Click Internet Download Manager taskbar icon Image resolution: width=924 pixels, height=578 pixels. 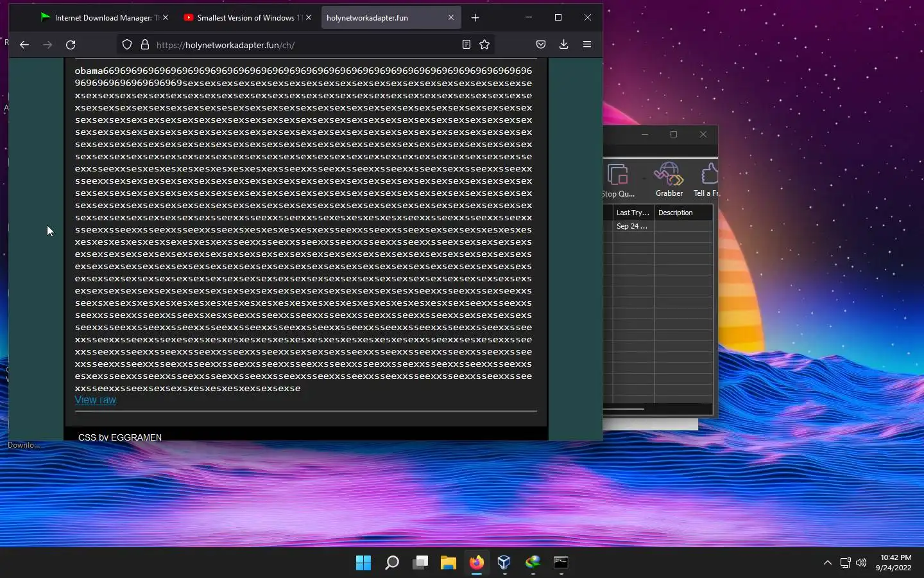[x=533, y=563]
